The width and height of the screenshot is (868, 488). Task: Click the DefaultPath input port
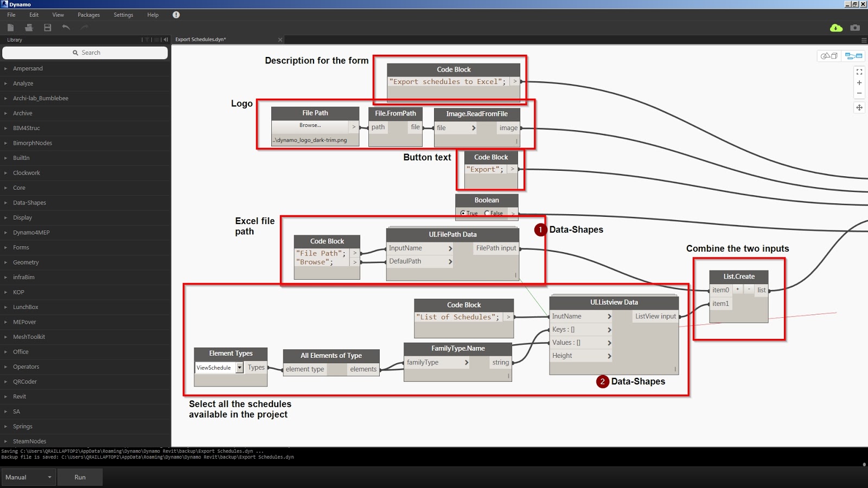coord(420,261)
